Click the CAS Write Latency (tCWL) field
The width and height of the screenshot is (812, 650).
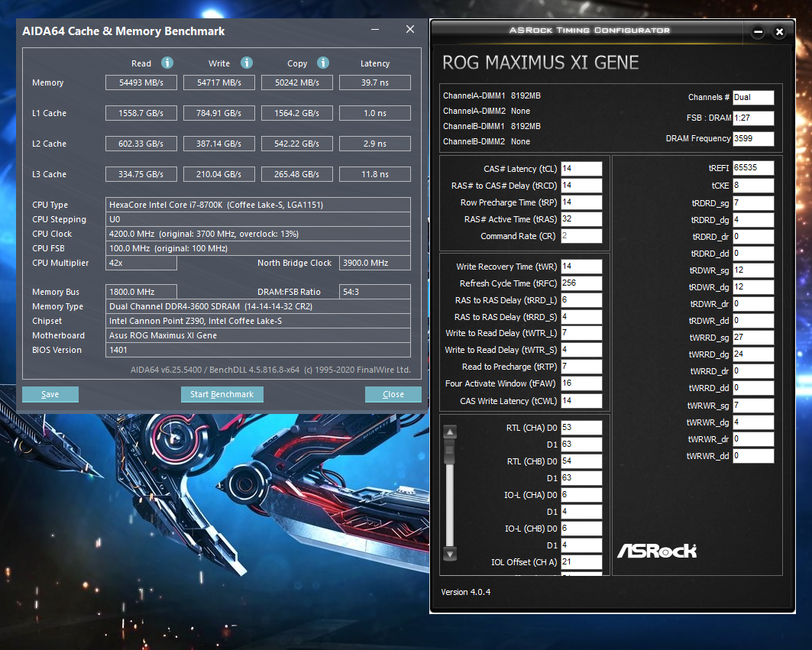tap(581, 401)
